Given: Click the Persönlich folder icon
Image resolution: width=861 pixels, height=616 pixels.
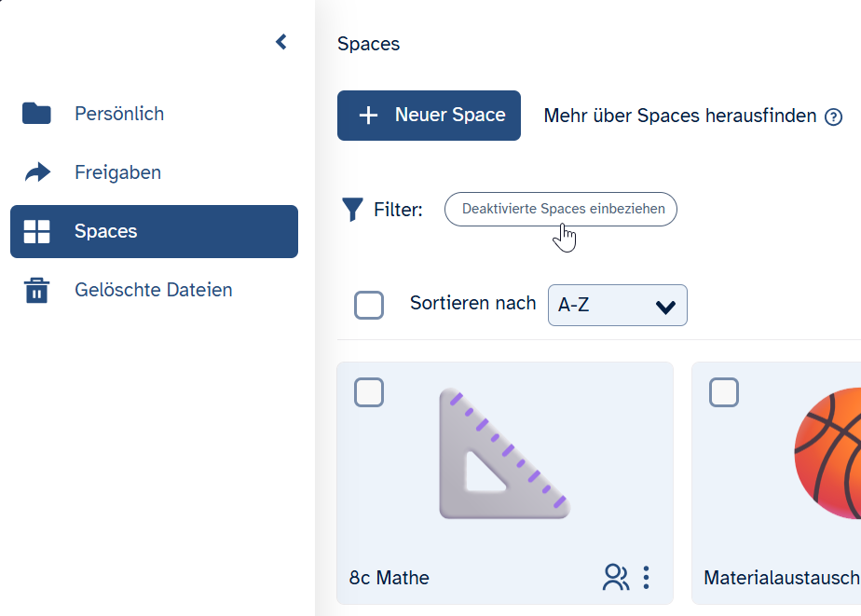Looking at the screenshot, I should (x=36, y=114).
